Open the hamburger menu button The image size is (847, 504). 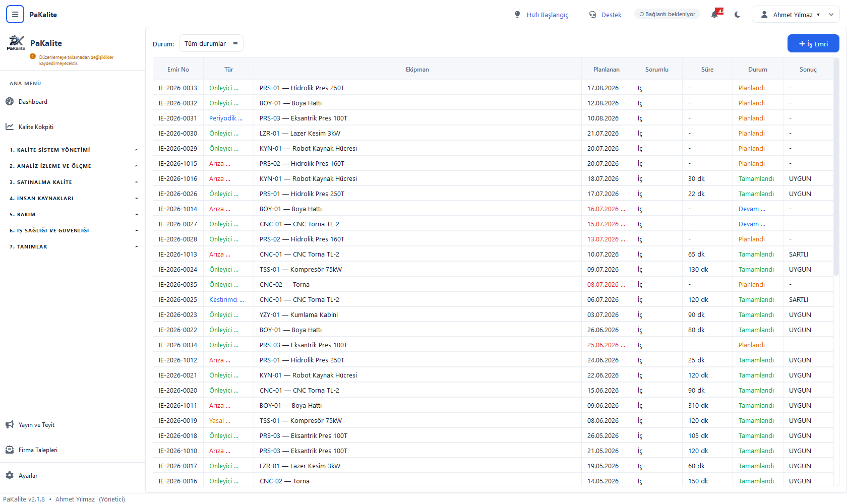(15, 15)
